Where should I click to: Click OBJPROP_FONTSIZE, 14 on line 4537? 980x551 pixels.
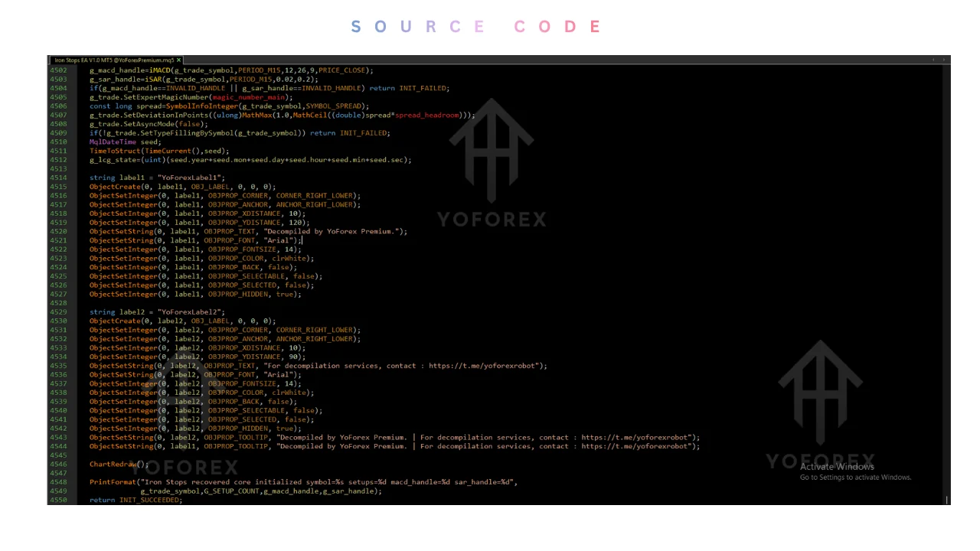pyautogui.click(x=253, y=384)
